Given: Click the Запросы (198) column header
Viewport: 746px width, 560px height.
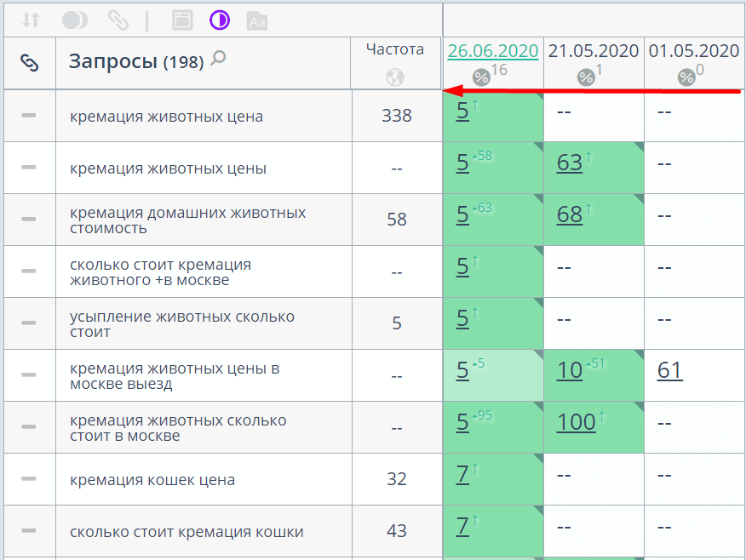Looking at the screenshot, I should (x=136, y=61).
